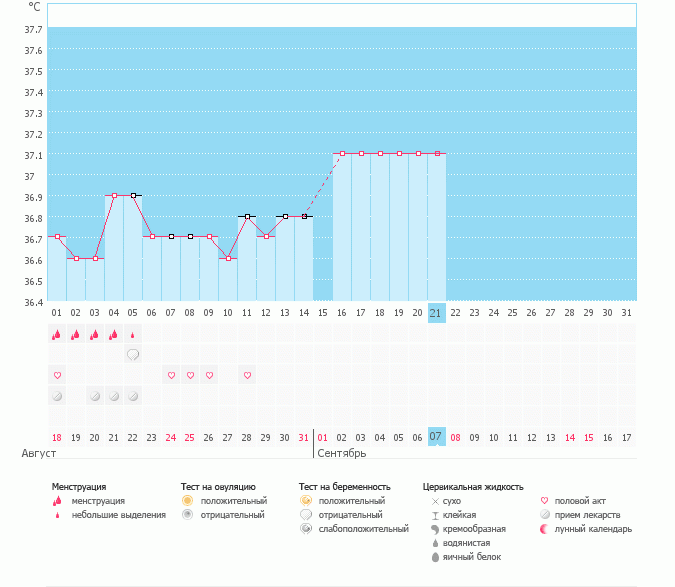Screen dimensions: 675x587
Task: Select the small discharge drop on cycle day 05
Action: (133, 335)
